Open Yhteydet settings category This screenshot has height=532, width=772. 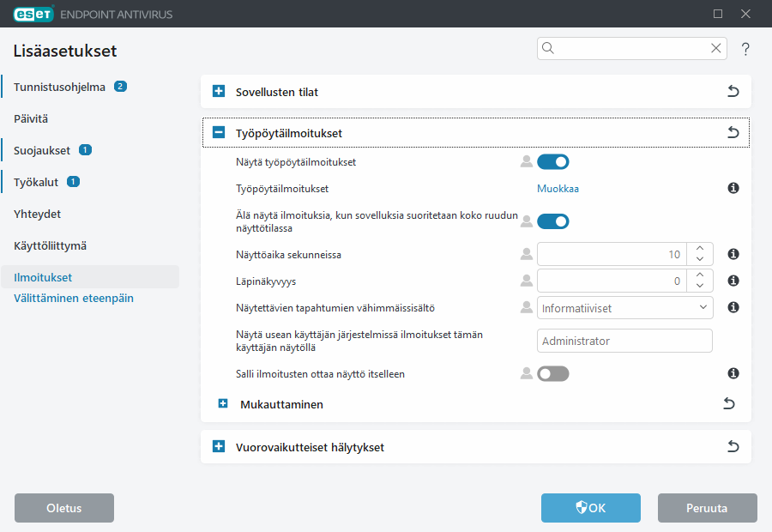click(38, 214)
